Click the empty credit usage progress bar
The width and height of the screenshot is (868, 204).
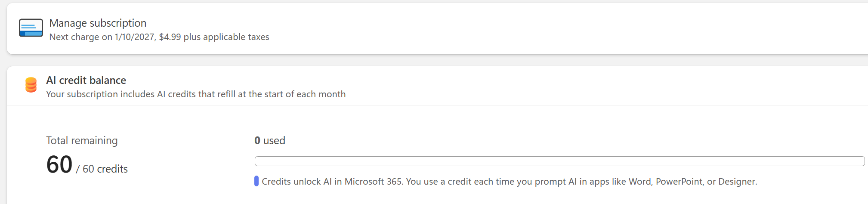(x=559, y=161)
